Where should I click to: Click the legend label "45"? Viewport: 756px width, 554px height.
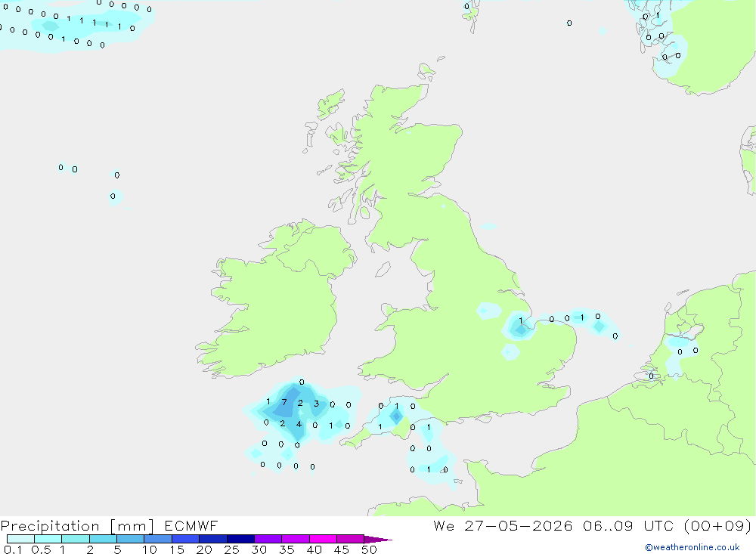(x=342, y=549)
